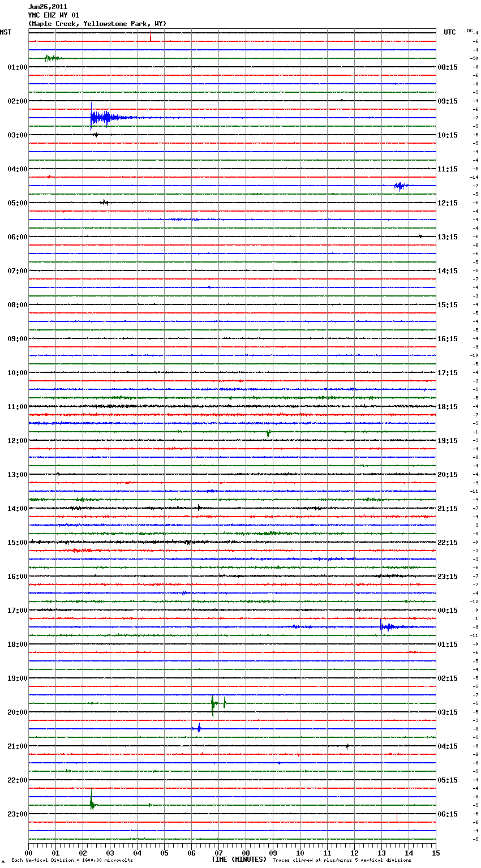Click the "DC" column header

click(470, 31)
